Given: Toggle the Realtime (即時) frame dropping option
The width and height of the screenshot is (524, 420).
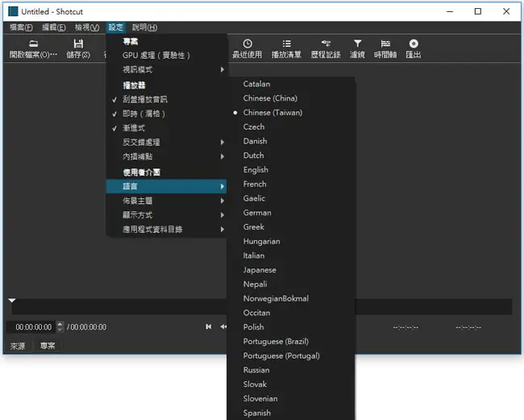Looking at the screenshot, I should point(166,114).
